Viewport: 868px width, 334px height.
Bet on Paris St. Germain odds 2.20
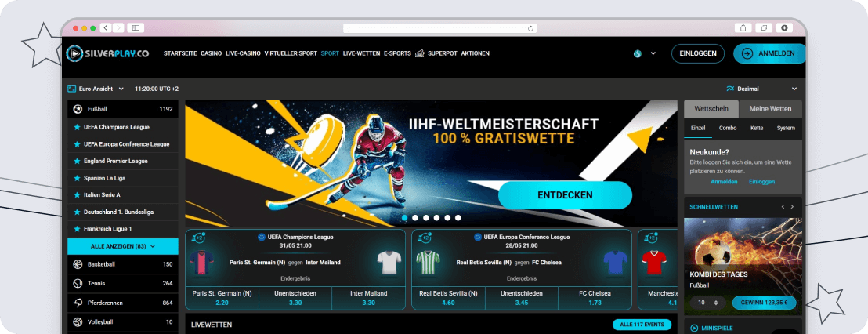coord(222,298)
